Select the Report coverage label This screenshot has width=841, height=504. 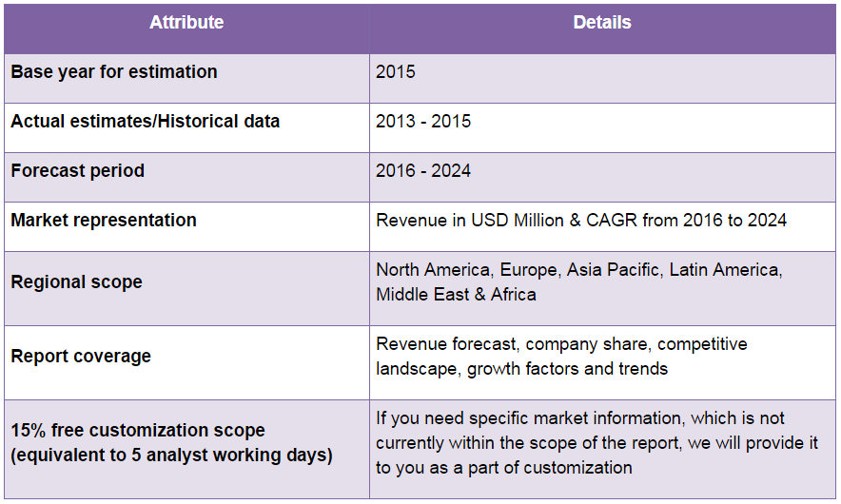point(81,356)
